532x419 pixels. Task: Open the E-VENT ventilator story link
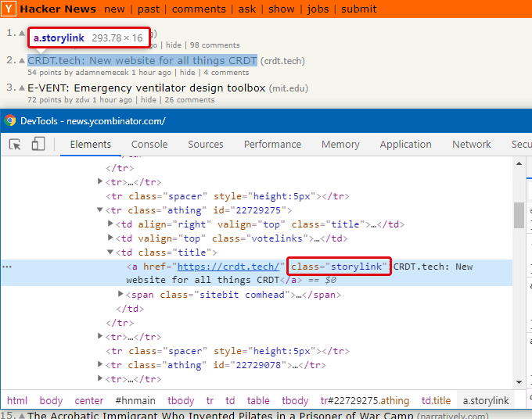146,88
